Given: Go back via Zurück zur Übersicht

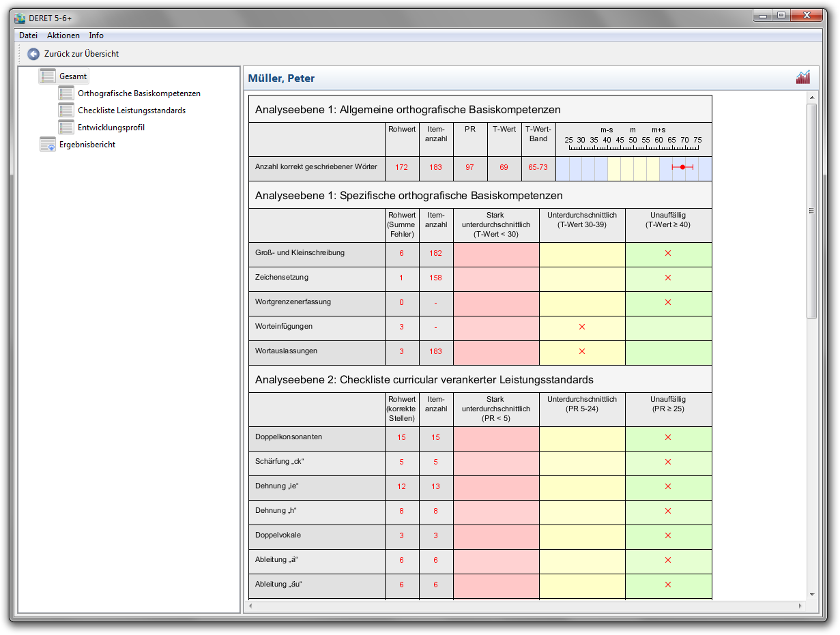Looking at the screenshot, I should point(81,54).
